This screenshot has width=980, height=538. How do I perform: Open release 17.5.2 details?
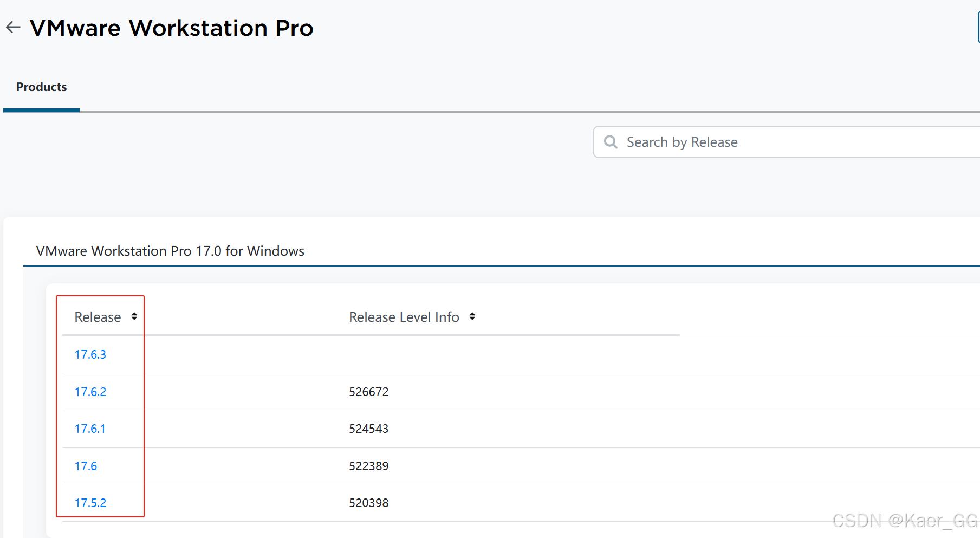click(x=90, y=502)
